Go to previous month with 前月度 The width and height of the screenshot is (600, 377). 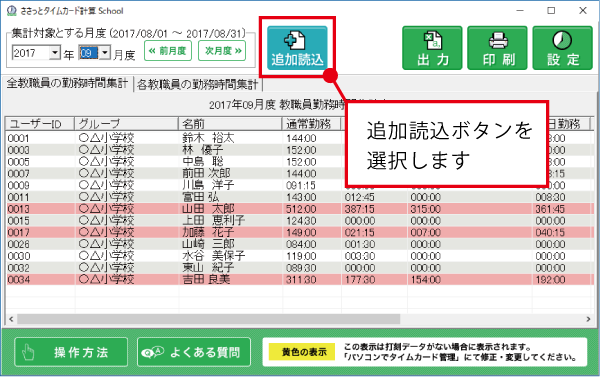coord(168,51)
